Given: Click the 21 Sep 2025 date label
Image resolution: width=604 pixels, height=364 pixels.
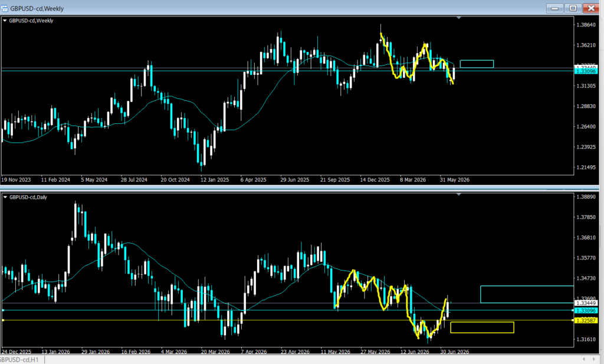Looking at the screenshot, I should click(335, 180).
